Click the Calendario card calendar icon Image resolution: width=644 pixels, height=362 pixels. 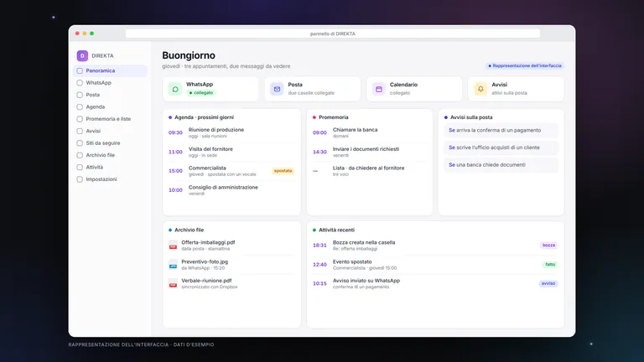(x=379, y=89)
